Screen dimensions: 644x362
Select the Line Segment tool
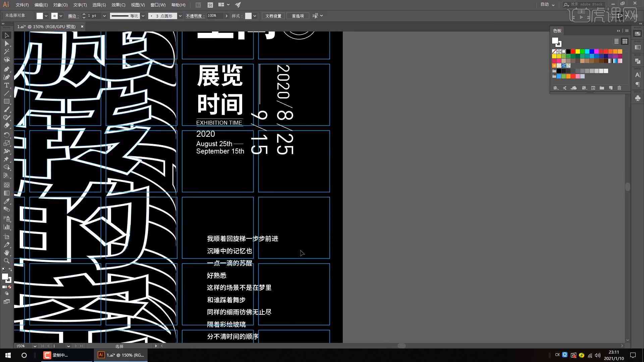coord(6,93)
